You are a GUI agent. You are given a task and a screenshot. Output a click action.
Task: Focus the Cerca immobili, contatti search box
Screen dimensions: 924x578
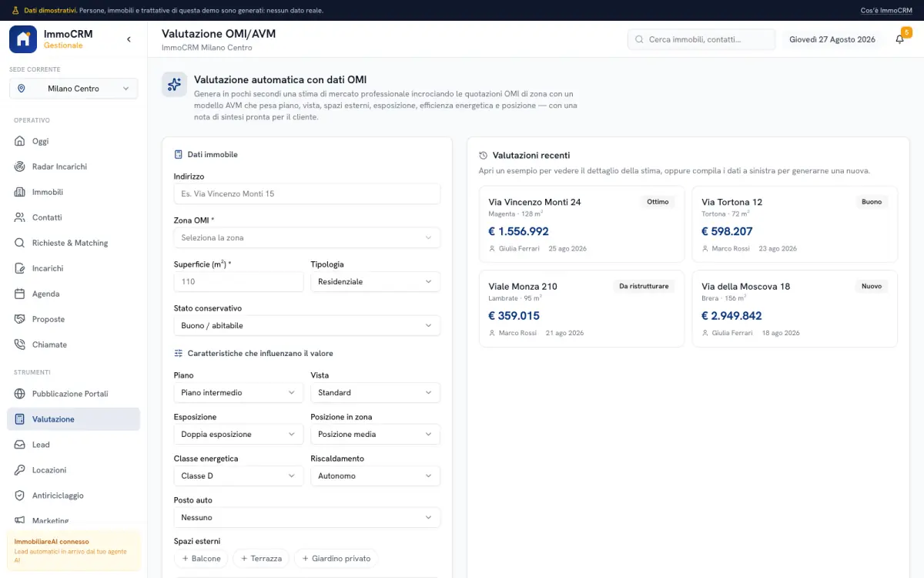[x=701, y=39]
